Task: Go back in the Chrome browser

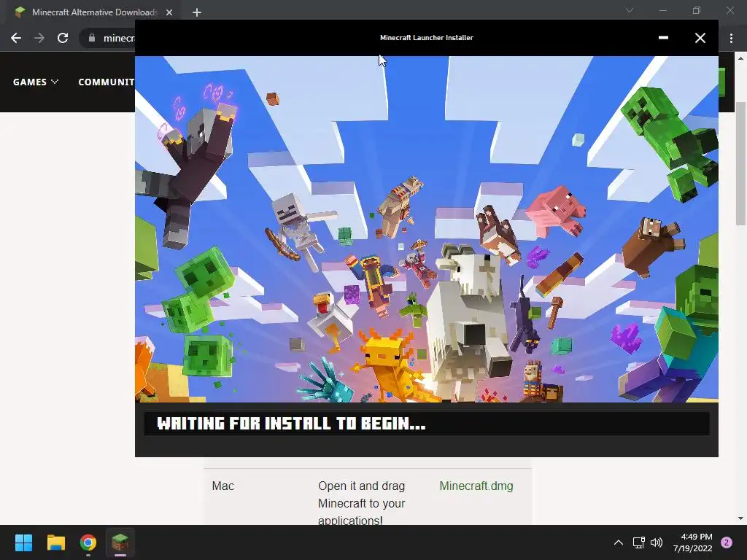Action: [x=16, y=38]
